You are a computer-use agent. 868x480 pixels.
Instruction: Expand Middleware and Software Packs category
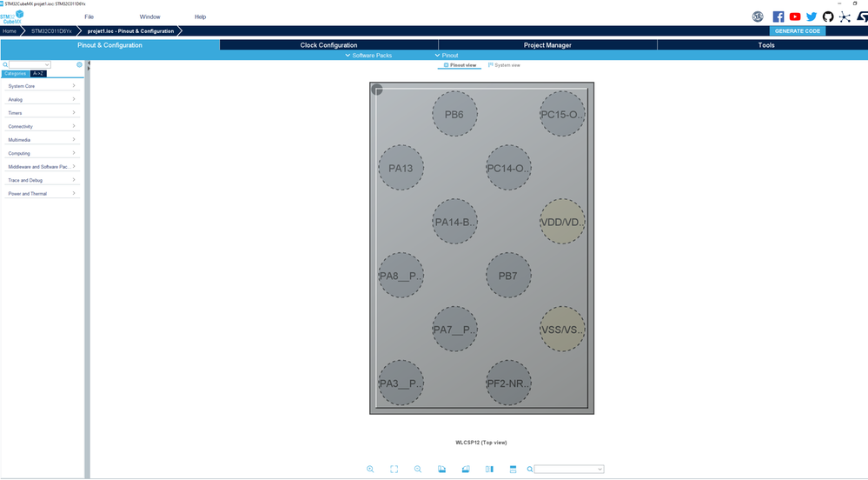coord(42,166)
